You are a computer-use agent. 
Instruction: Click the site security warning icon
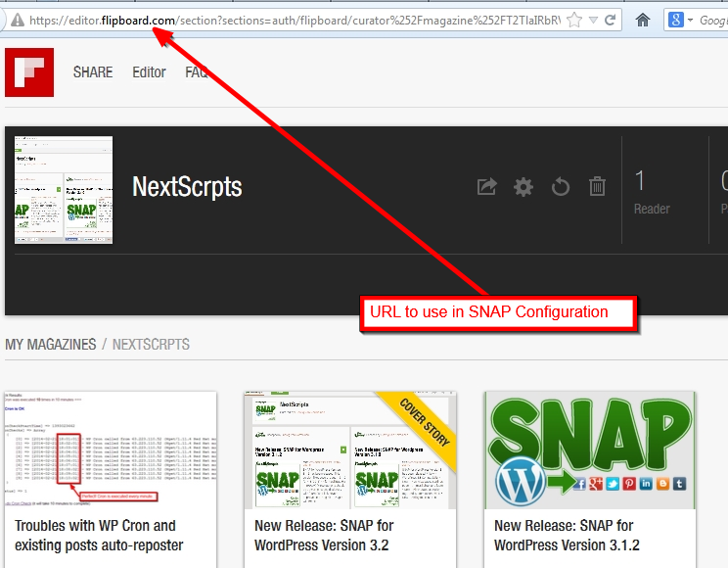click(18, 20)
